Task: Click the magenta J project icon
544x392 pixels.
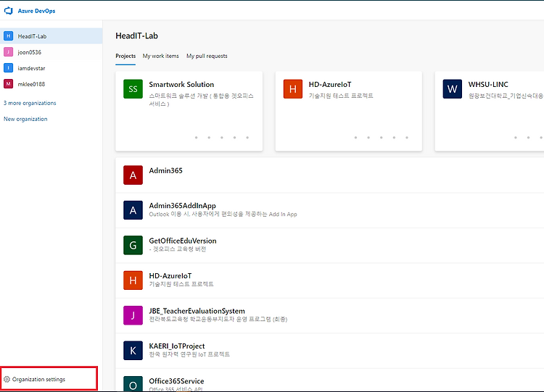Action: [133, 315]
